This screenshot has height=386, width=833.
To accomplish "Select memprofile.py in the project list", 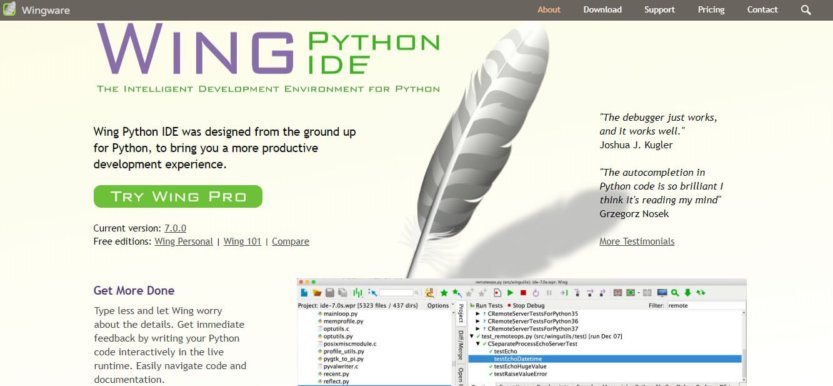I will coord(343,321).
